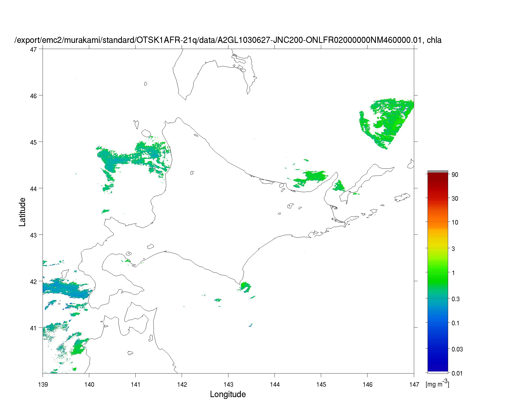Click colorbar label 0.03

[457, 349]
